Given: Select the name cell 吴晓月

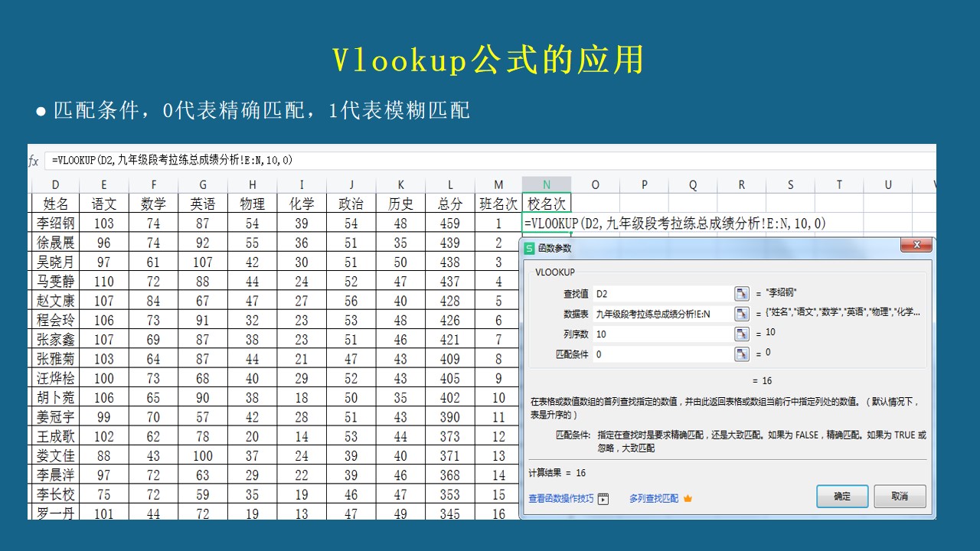Looking at the screenshot, I should tap(55, 262).
